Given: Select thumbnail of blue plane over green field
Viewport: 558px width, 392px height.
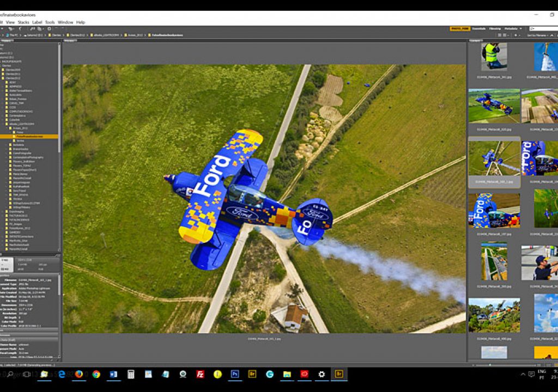Looking at the screenshot, I should 494,106.
